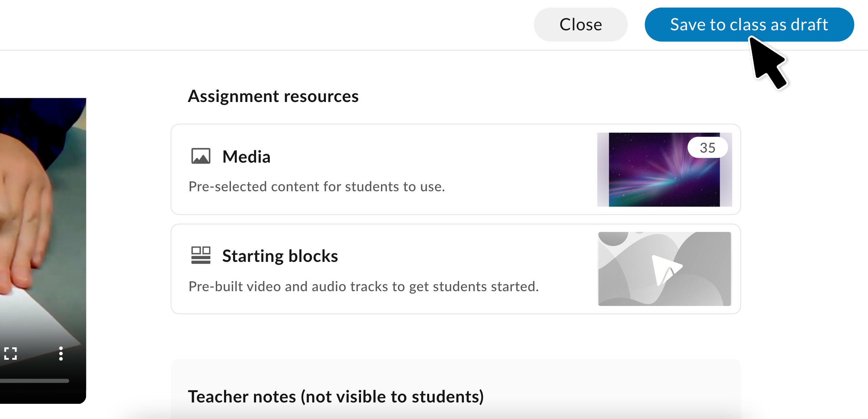Screen dimensions: 868x419
Task: Click the picture icon next to Media heading
Action: pyautogui.click(x=201, y=156)
